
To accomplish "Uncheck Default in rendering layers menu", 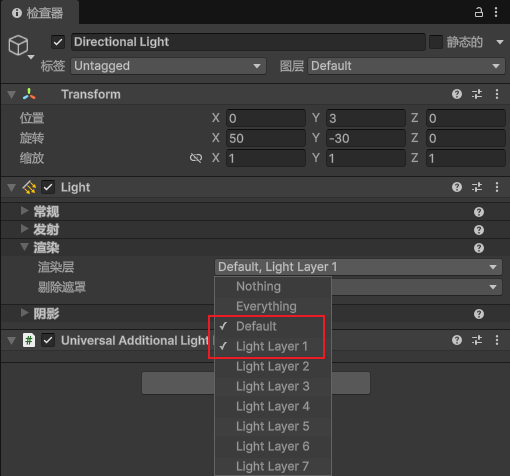I will (273, 326).
